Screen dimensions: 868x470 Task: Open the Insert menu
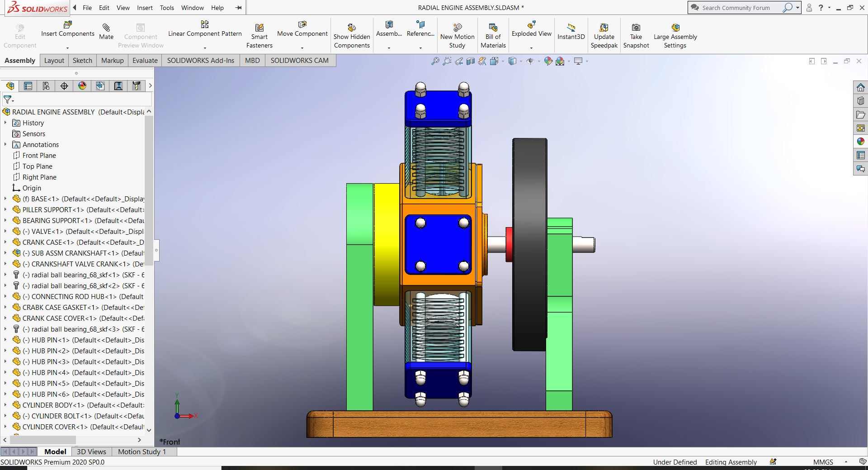point(145,8)
